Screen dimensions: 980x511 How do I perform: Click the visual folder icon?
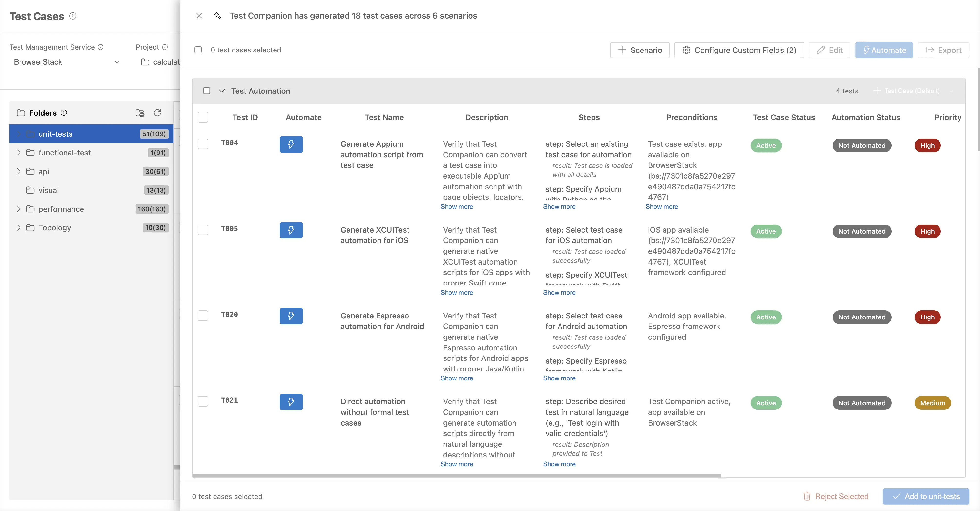pyautogui.click(x=31, y=190)
